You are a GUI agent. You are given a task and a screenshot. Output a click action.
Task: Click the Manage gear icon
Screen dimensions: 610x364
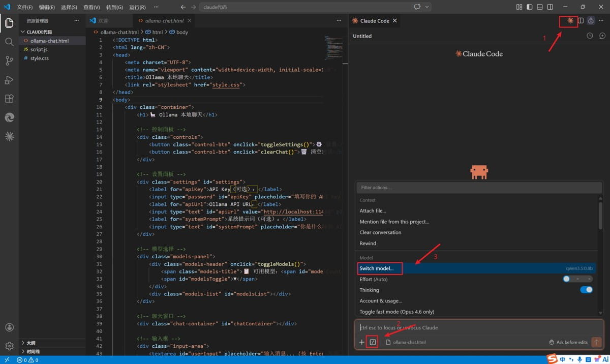pyautogui.click(x=9, y=346)
